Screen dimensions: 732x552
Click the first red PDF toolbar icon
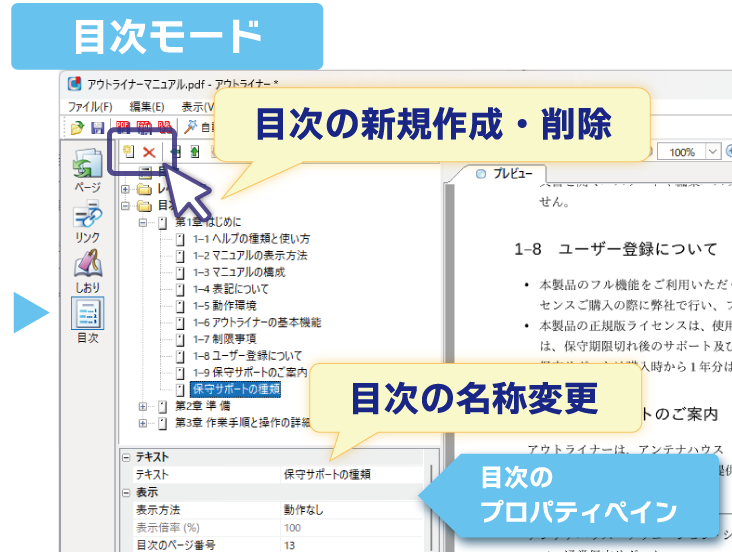coord(123,127)
